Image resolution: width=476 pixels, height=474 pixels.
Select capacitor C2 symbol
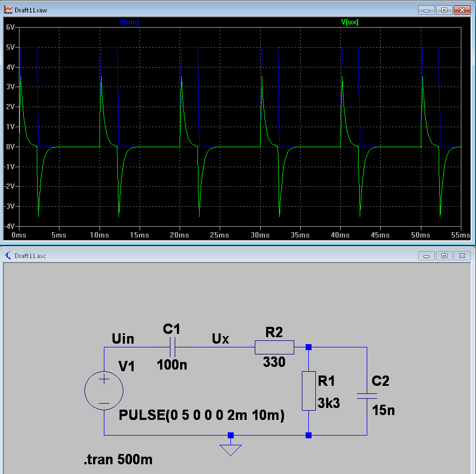coord(367,396)
